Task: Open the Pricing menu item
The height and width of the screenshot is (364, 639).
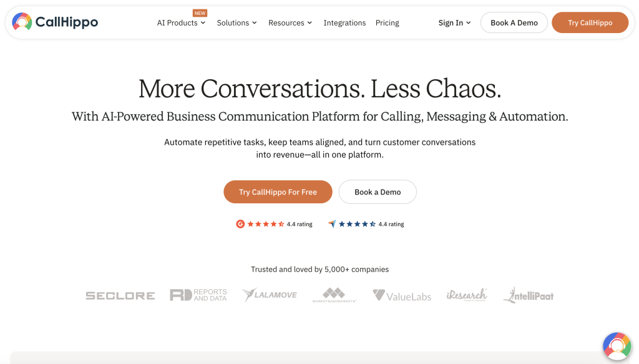Action: tap(387, 23)
